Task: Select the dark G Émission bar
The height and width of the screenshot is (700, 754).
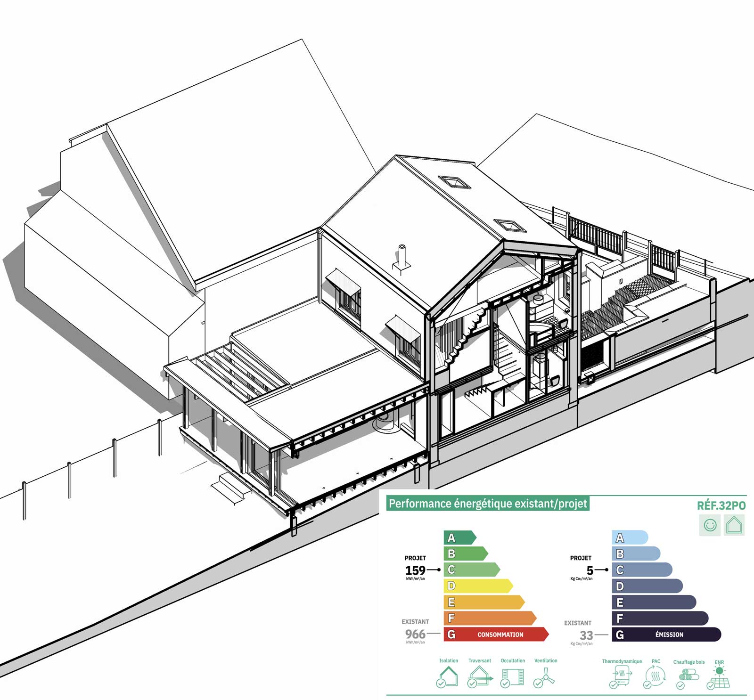Action: (666, 635)
